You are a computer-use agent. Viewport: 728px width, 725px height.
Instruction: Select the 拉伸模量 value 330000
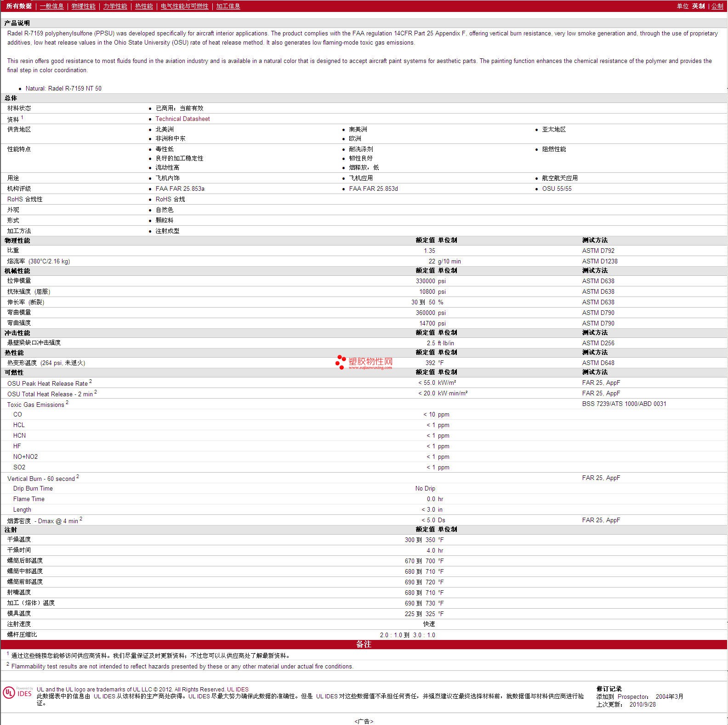pyautogui.click(x=426, y=281)
